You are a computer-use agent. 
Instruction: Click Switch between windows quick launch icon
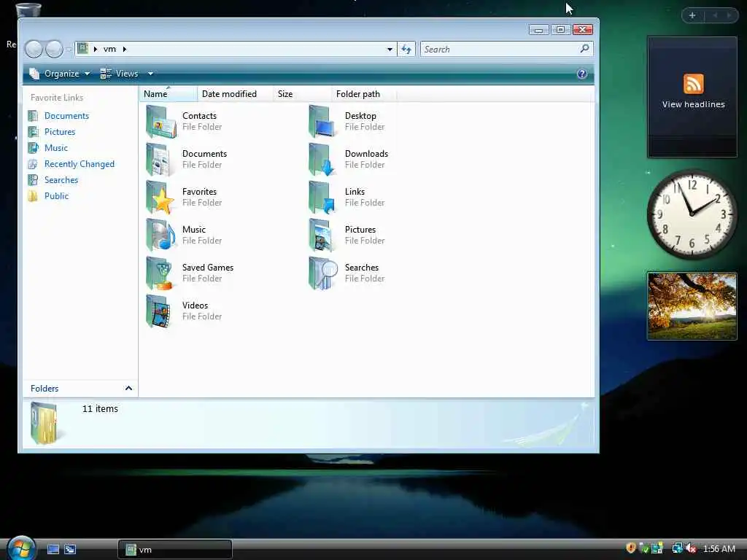[70, 550]
